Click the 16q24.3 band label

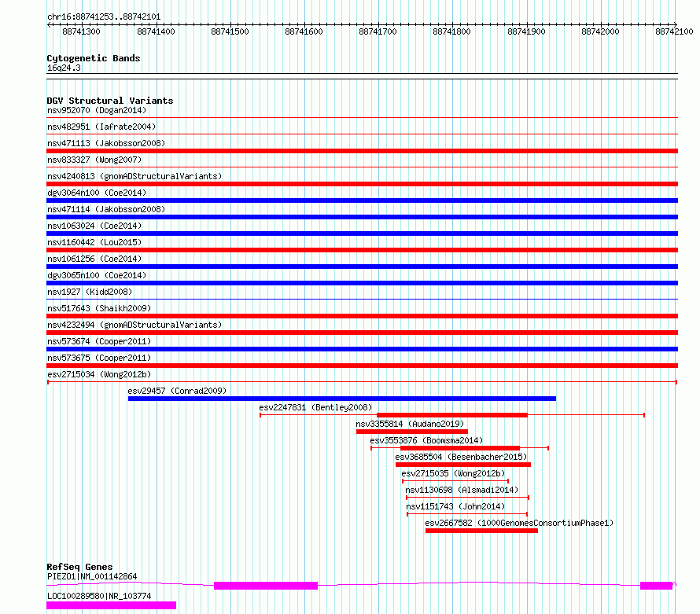(x=64, y=68)
